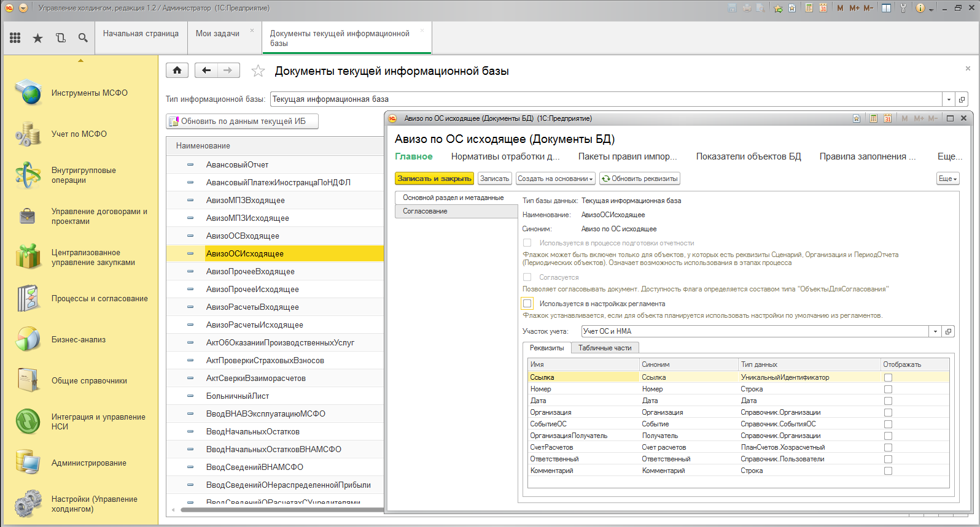Click the add-to-favorites star with green arrow
The width and height of the screenshot is (980, 527).
point(779,8)
